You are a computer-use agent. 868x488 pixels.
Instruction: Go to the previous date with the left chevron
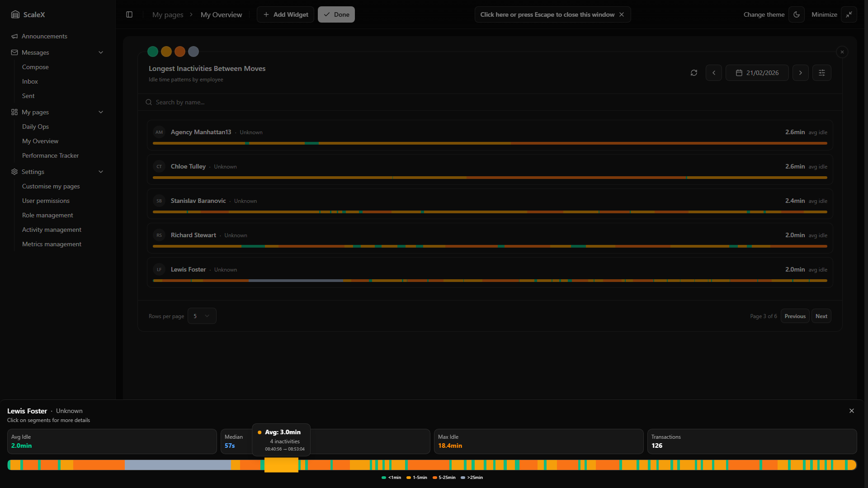pyautogui.click(x=714, y=73)
